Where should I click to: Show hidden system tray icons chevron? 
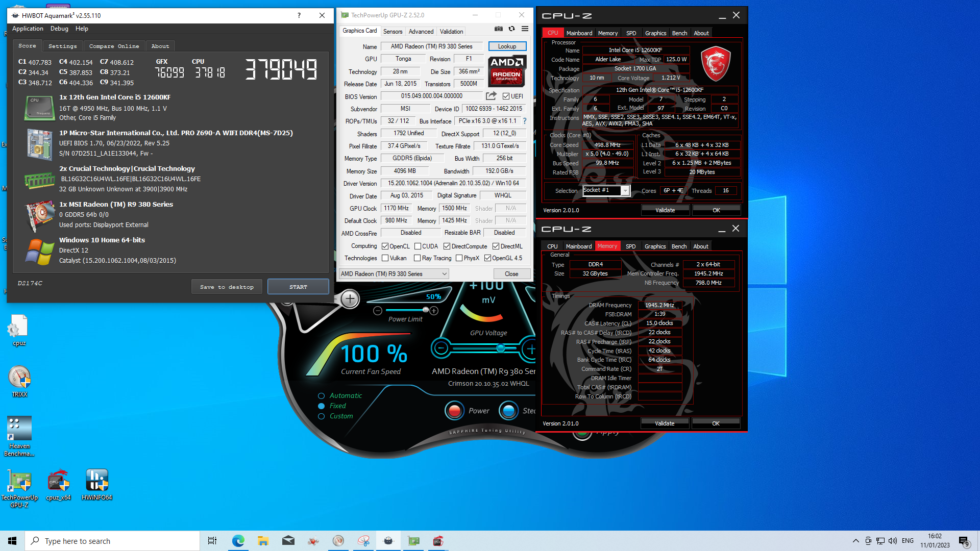856,541
